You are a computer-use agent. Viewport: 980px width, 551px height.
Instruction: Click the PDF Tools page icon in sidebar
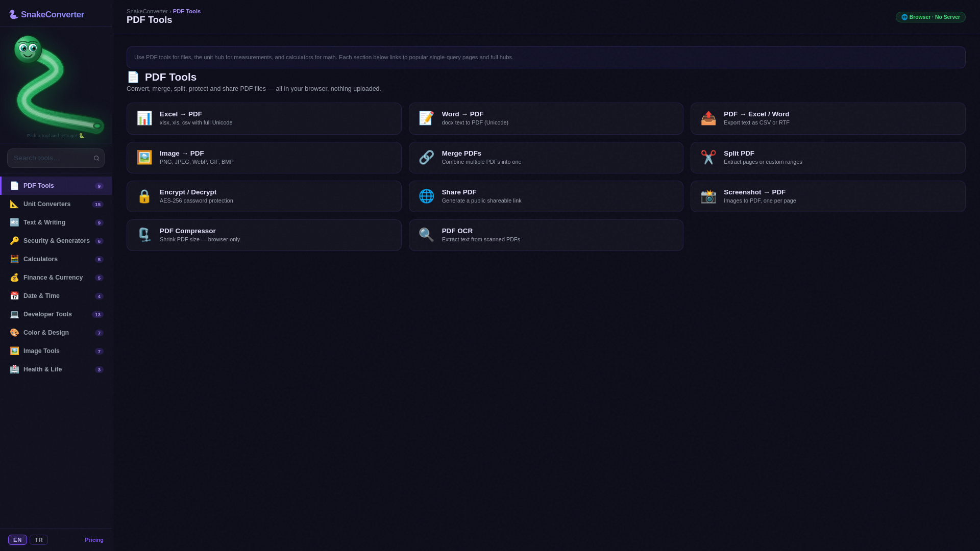[14, 186]
